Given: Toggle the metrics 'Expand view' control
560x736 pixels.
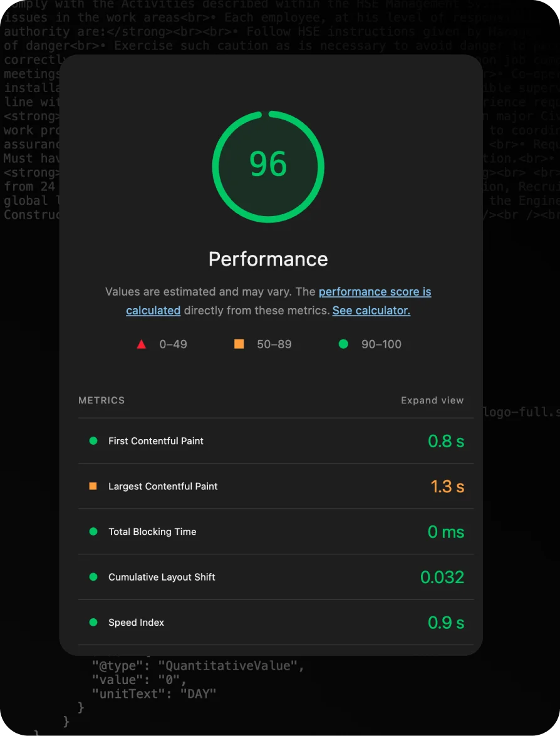Looking at the screenshot, I should coord(432,400).
